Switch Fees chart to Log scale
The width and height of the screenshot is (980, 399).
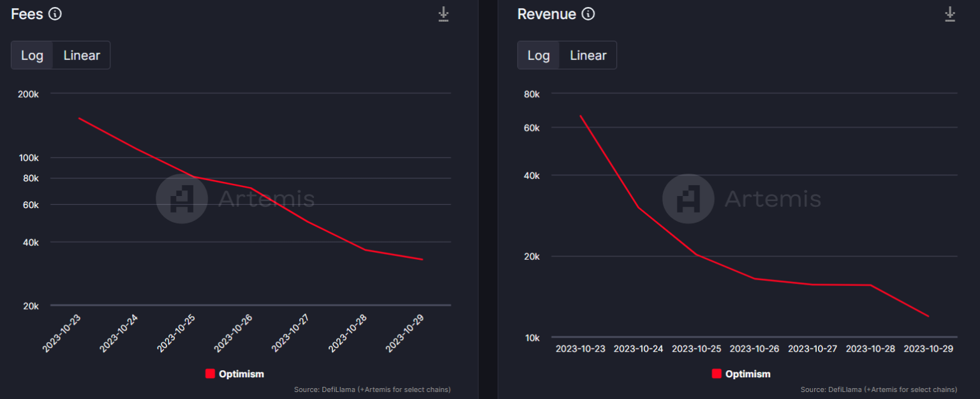click(x=32, y=56)
